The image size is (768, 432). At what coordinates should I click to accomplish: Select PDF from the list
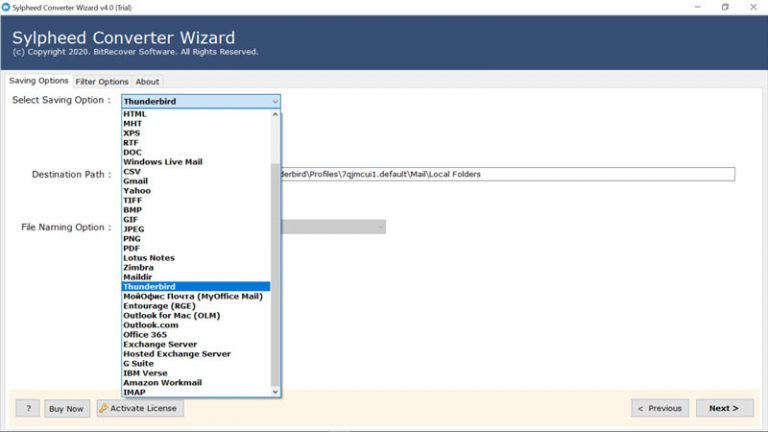click(x=196, y=248)
